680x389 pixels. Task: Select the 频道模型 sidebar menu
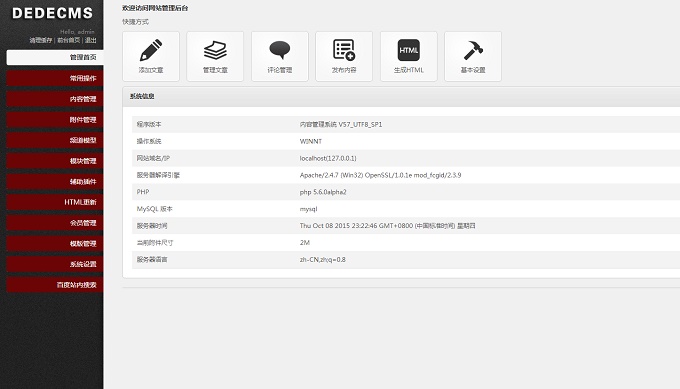[x=55, y=140]
